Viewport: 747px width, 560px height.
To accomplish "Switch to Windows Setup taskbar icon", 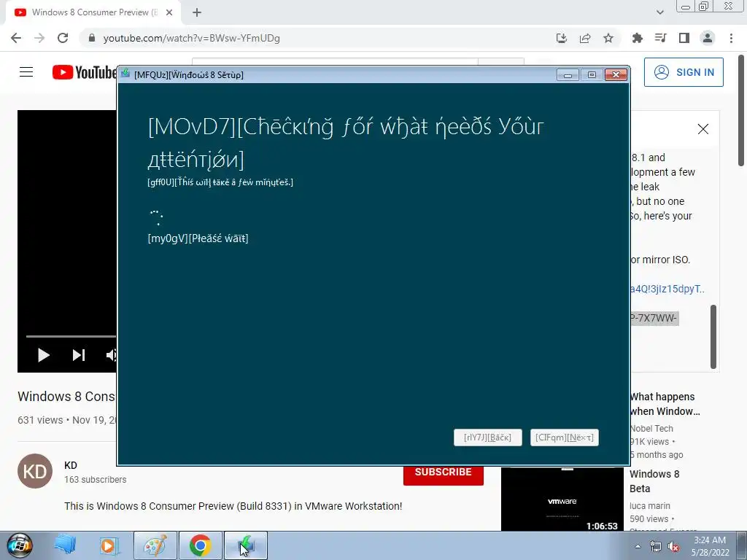I will (245, 545).
